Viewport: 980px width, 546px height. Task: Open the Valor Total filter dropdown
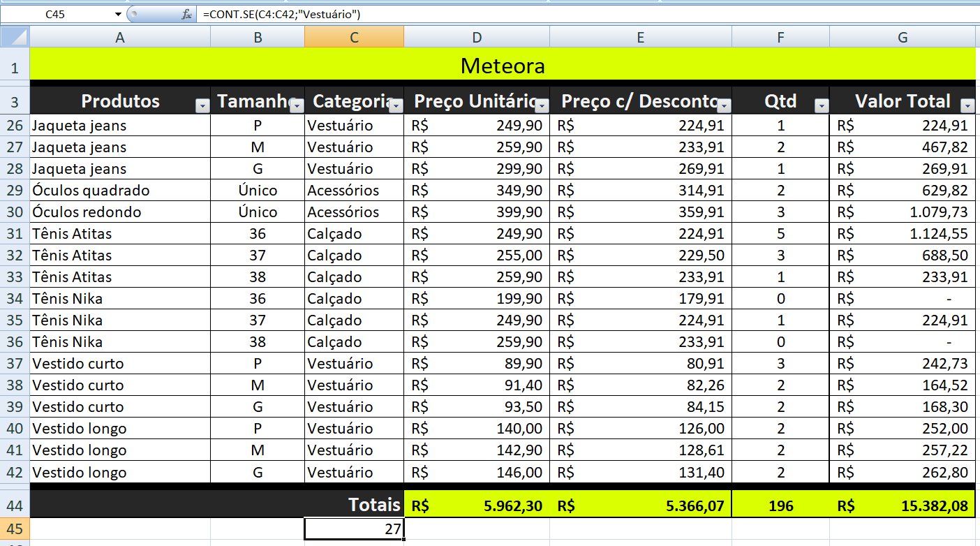click(x=967, y=105)
